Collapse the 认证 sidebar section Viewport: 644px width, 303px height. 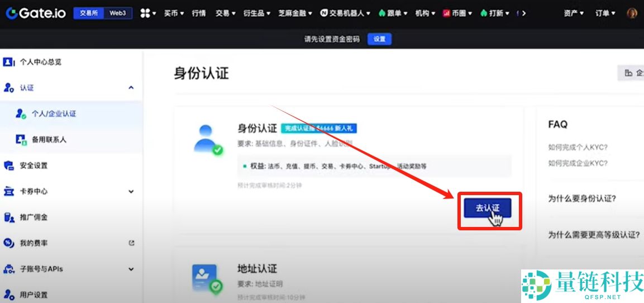tap(131, 88)
